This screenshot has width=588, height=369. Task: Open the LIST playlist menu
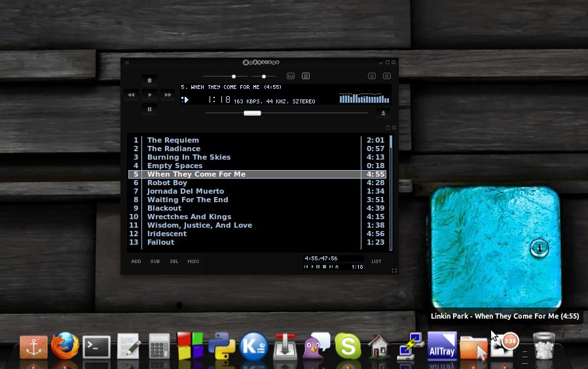377,262
